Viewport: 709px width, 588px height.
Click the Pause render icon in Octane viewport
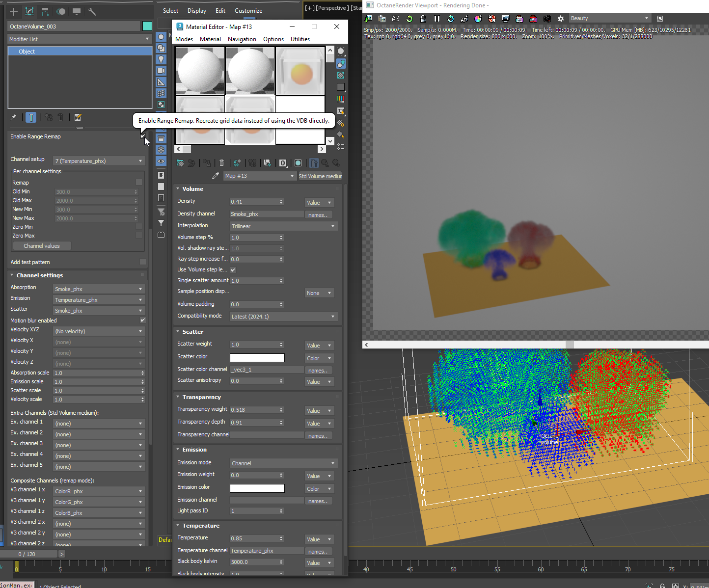pyautogui.click(x=436, y=19)
